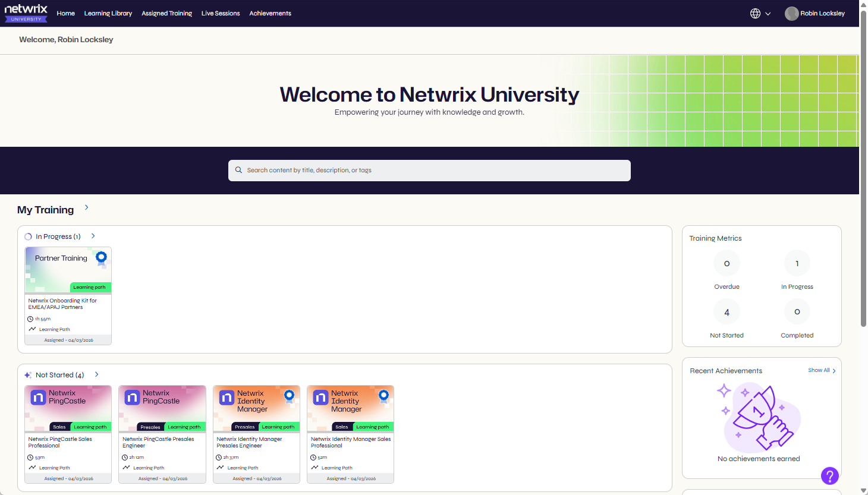This screenshot has height=495, width=868.
Task: Click the Netwrix logo on PingCastle Presales card
Action: pos(132,398)
